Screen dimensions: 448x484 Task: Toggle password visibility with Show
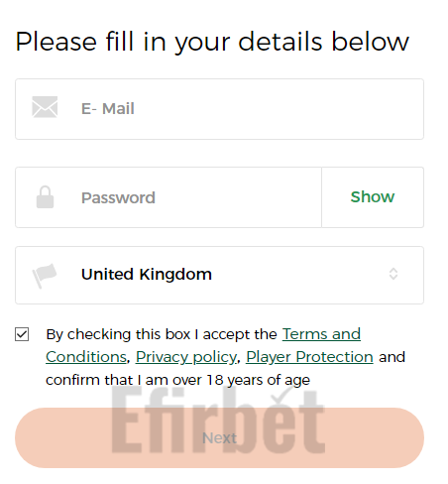click(x=373, y=197)
